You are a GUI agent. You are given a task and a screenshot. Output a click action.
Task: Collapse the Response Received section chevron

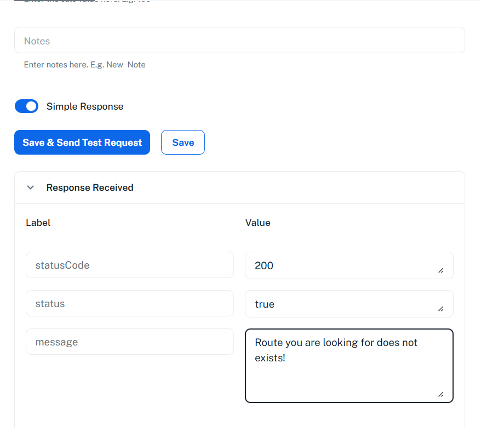(x=31, y=188)
